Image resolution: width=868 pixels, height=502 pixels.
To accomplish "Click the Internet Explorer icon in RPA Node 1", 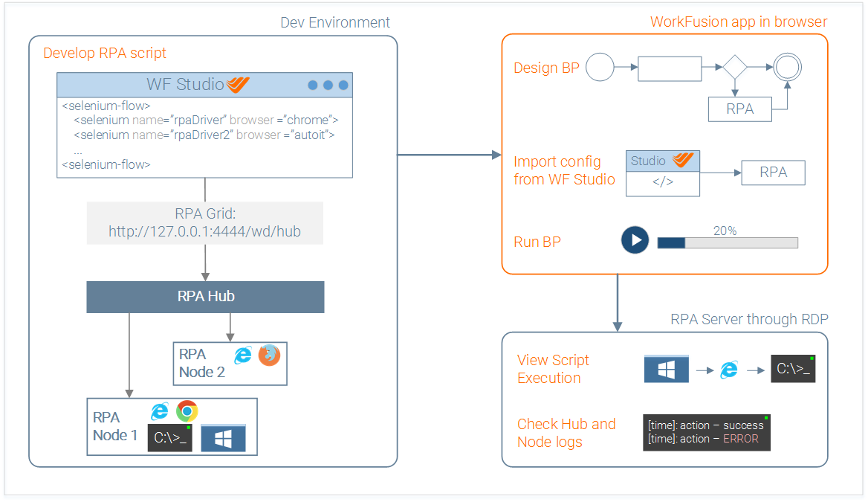I will 160,411.
